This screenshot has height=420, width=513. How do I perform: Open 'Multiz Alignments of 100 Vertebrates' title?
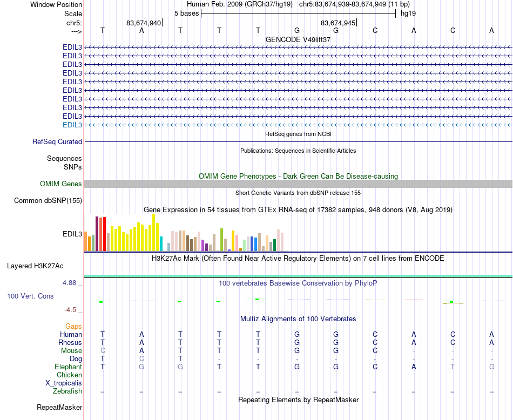tap(298, 319)
